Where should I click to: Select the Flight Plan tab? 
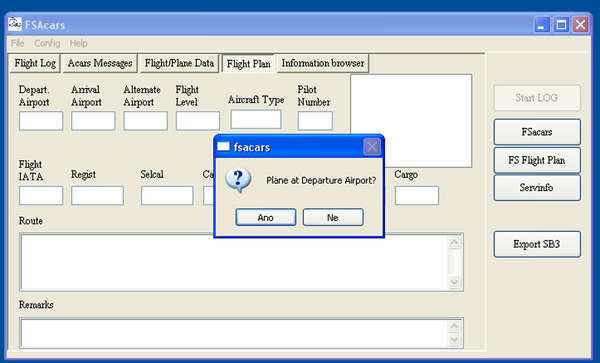[249, 63]
